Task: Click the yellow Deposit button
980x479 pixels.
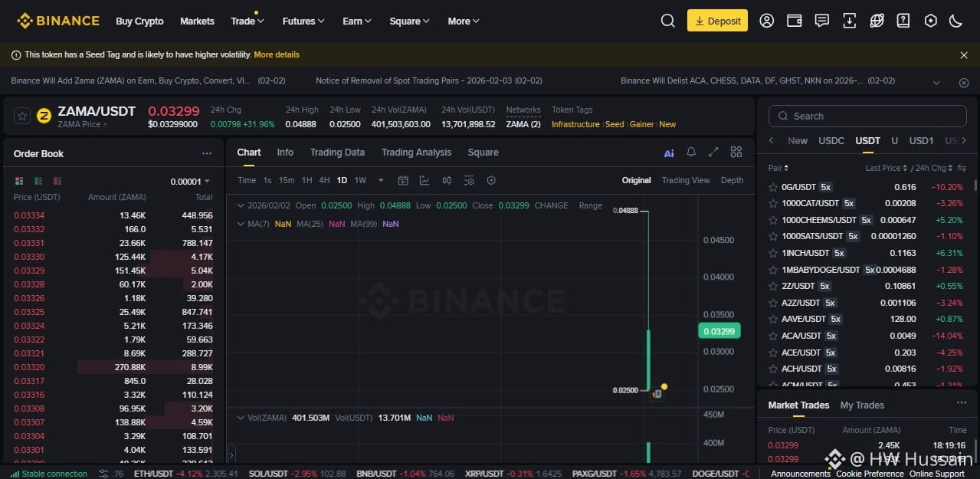Action: click(717, 21)
